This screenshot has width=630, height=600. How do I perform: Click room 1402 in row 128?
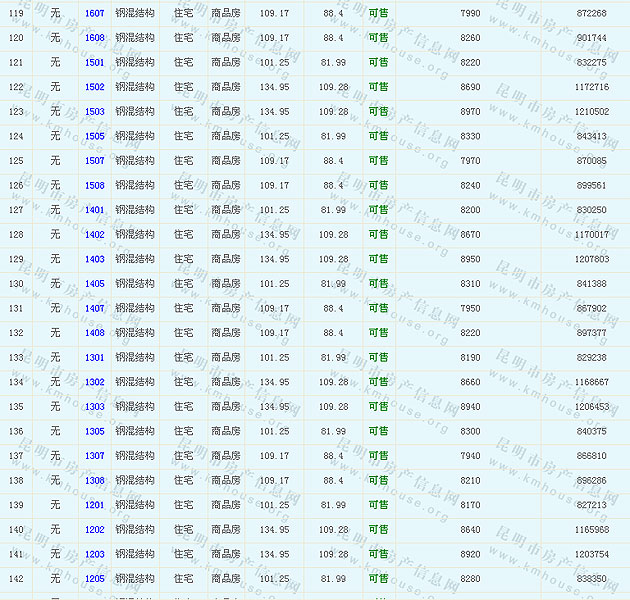click(x=94, y=235)
